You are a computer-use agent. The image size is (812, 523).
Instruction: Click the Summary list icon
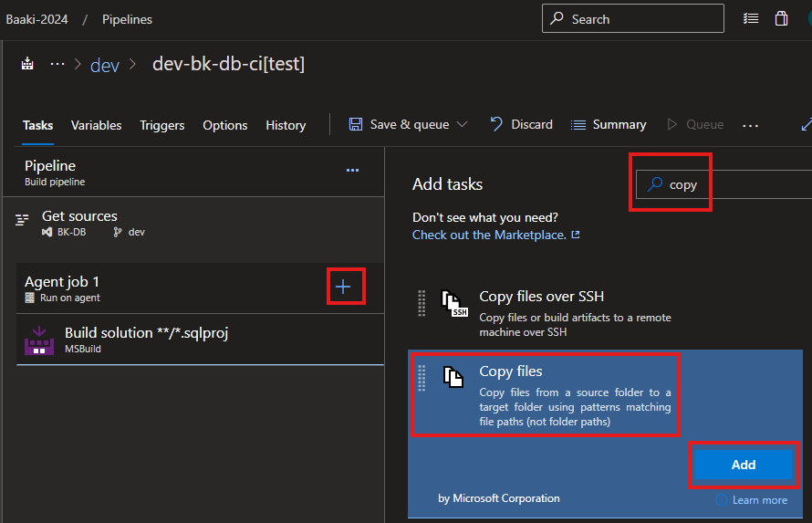[578, 125]
